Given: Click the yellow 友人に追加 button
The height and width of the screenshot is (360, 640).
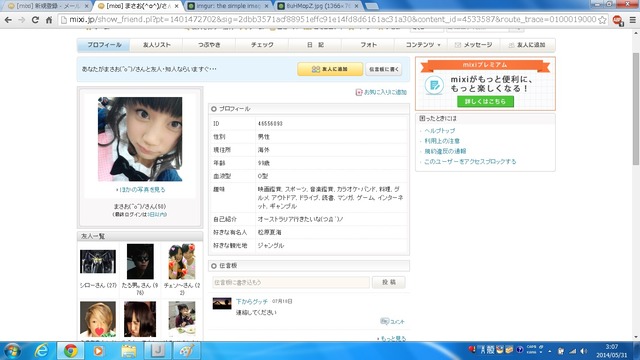Looking at the screenshot, I should click(x=330, y=69).
